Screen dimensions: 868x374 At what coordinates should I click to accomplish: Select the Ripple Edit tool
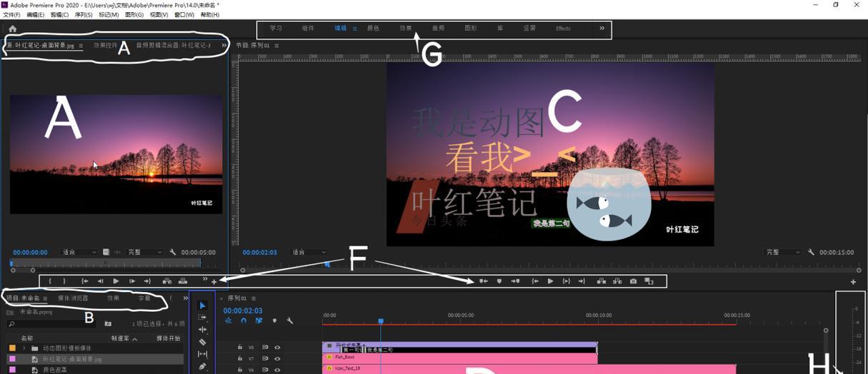pyautogui.click(x=202, y=329)
